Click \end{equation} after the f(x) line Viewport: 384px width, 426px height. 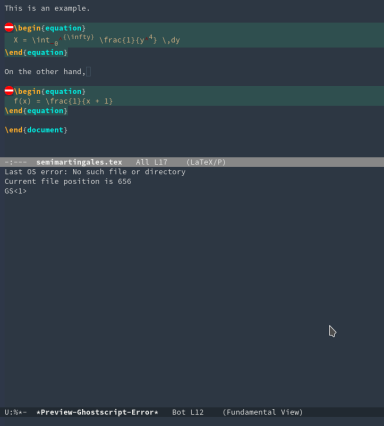(36, 111)
